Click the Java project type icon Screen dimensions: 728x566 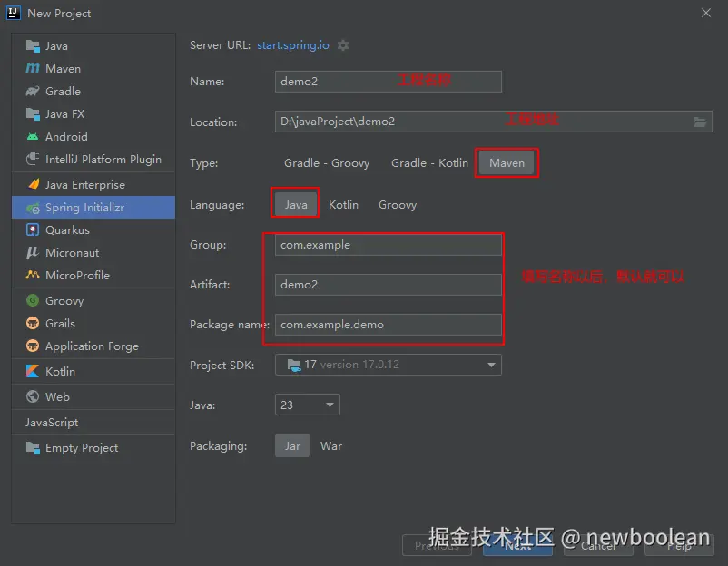click(33, 46)
